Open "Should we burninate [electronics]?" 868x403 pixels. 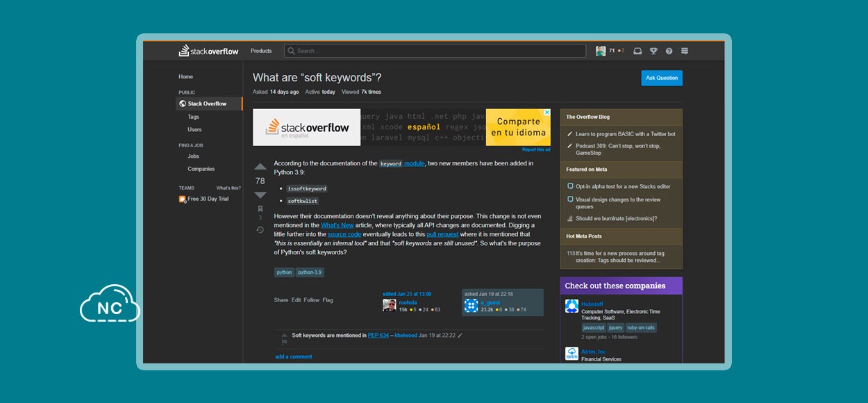[616, 218]
